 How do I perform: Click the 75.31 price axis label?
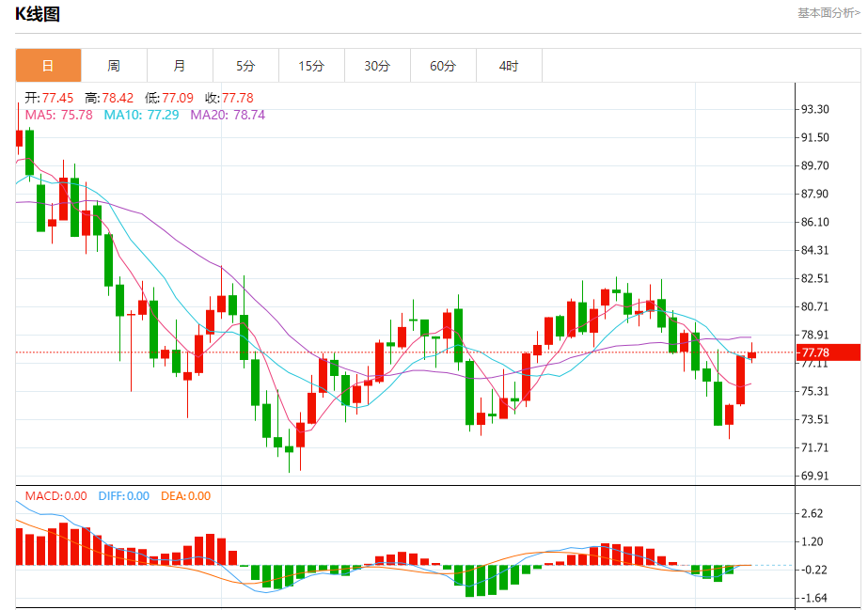tap(814, 391)
